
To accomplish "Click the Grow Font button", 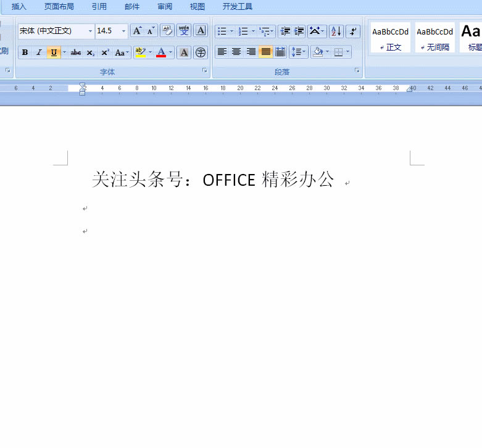I will (137, 31).
